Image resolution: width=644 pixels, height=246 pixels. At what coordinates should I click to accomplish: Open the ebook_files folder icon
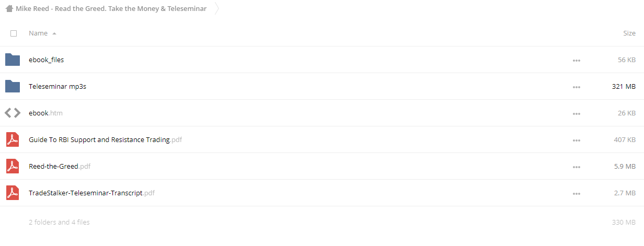13,60
